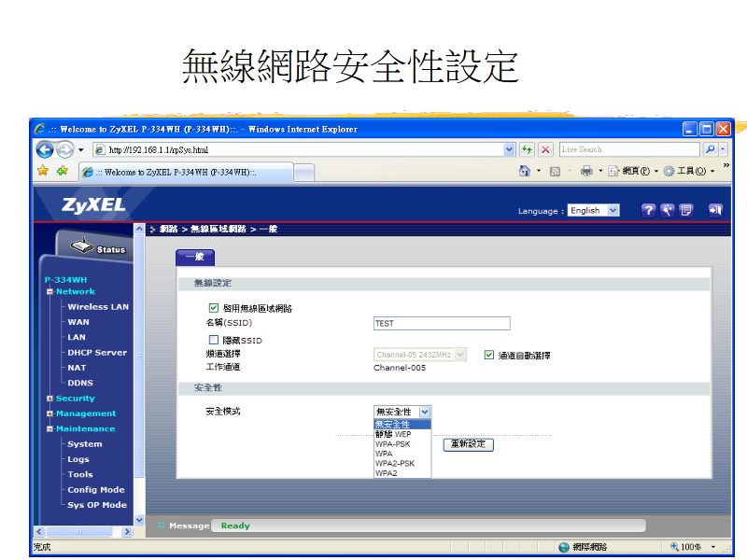747x560 pixels.
Task: Click the browser Forward arrow
Action: click(64, 149)
